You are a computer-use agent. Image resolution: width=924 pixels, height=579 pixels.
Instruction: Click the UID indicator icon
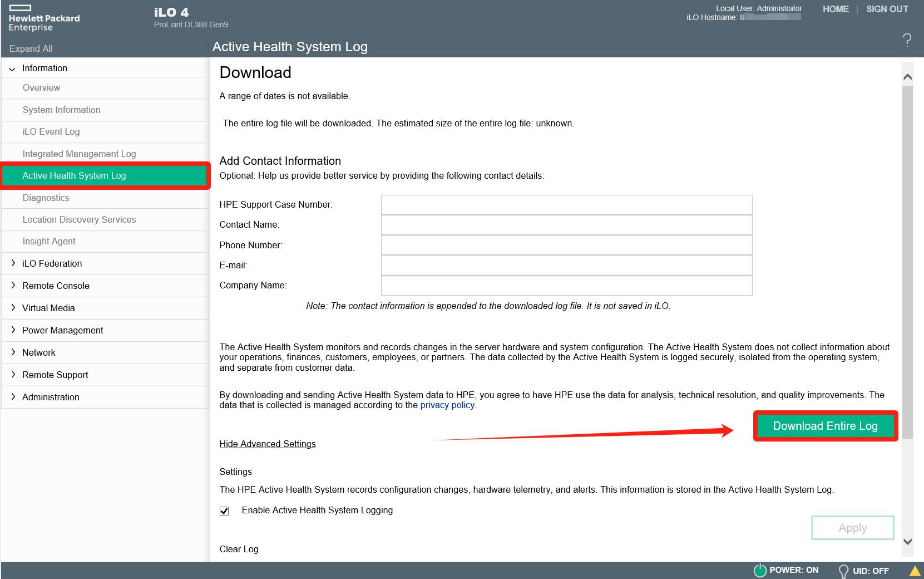tap(843, 571)
